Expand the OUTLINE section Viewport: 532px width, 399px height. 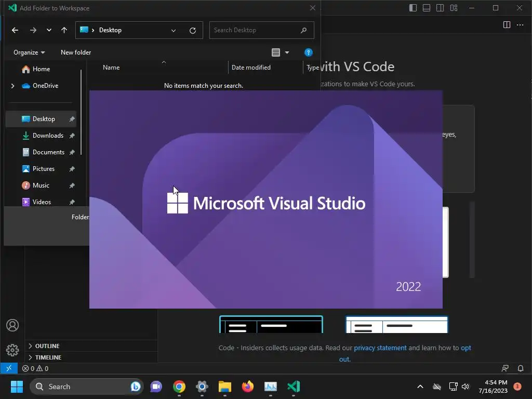47,346
